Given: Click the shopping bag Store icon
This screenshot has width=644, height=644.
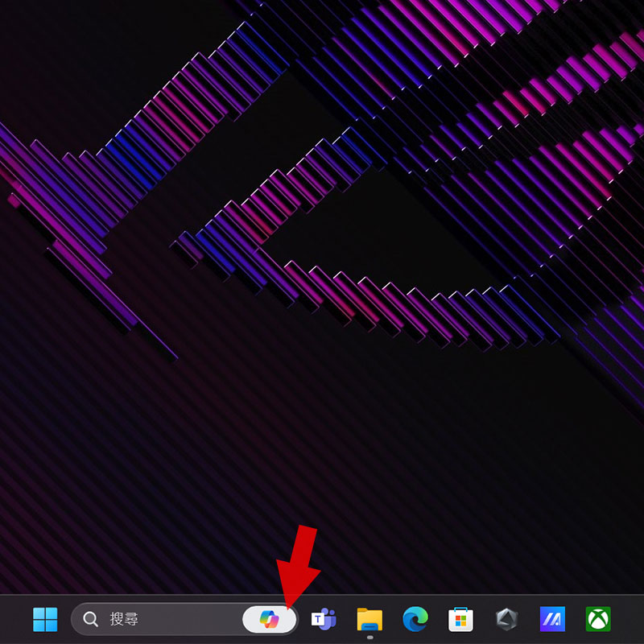Looking at the screenshot, I should coord(460,619).
